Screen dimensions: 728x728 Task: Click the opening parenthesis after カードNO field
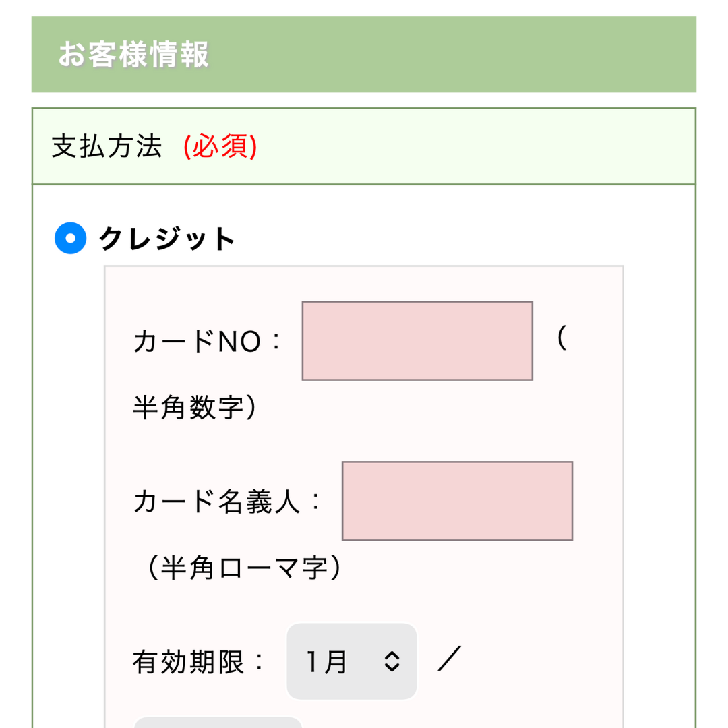tap(562, 338)
